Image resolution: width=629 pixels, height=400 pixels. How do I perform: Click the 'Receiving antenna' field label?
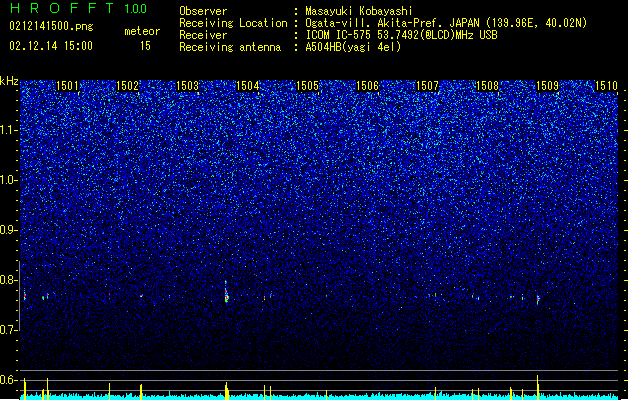point(230,47)
